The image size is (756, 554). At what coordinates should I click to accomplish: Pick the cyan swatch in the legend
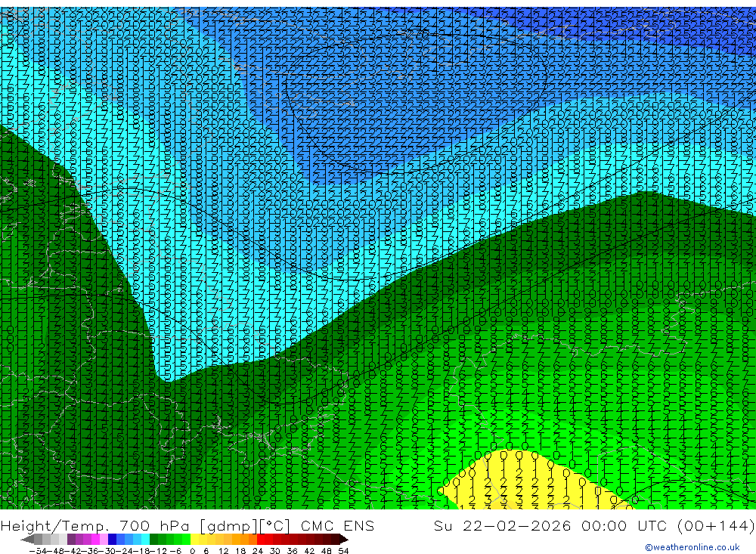pyautogui.click(x=145, y=539)
